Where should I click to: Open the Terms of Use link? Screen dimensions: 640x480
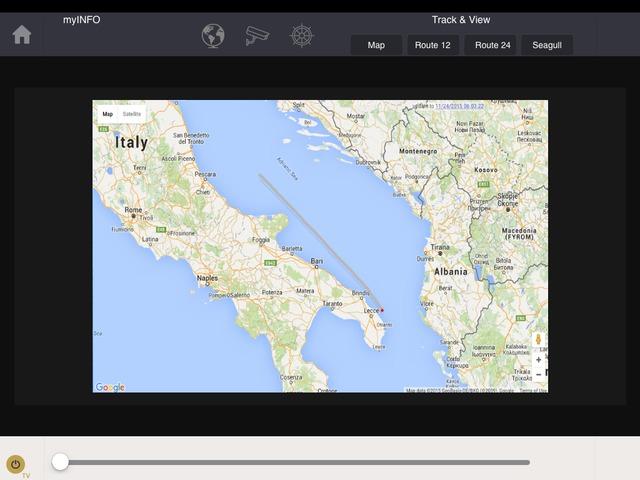(x=533, y=390)
